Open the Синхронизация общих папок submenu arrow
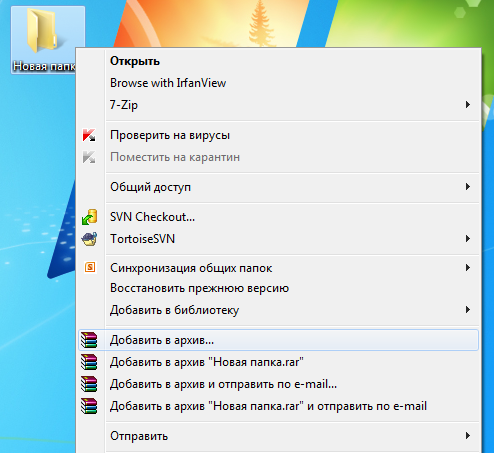 468,267
